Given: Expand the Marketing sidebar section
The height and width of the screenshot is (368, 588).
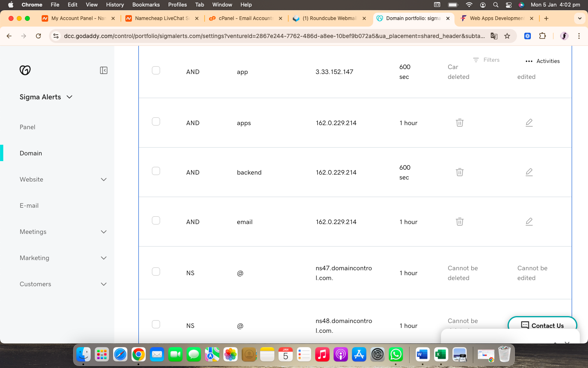Looking at the screenshot, I should [x=104, y=258].
